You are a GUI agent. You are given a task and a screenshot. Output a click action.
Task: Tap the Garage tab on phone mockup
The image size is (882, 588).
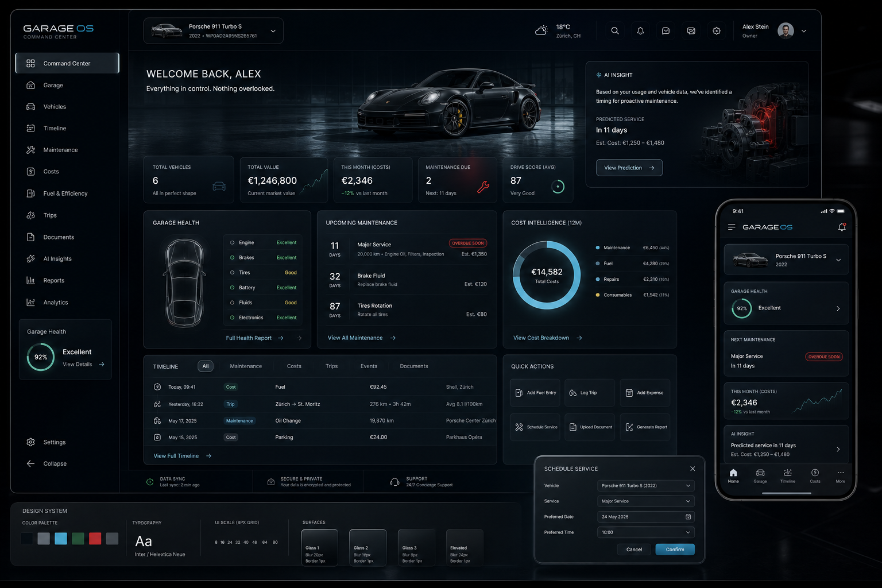[760, 476]
